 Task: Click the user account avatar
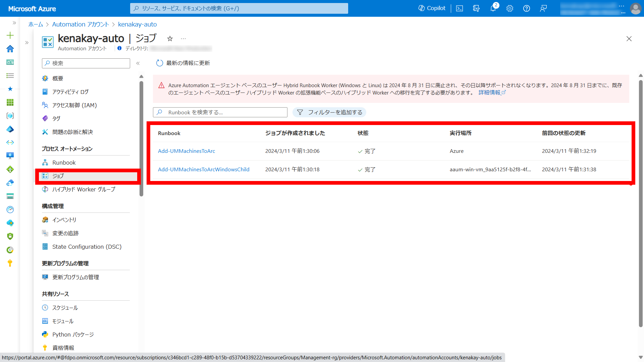[x=635, y=8]
